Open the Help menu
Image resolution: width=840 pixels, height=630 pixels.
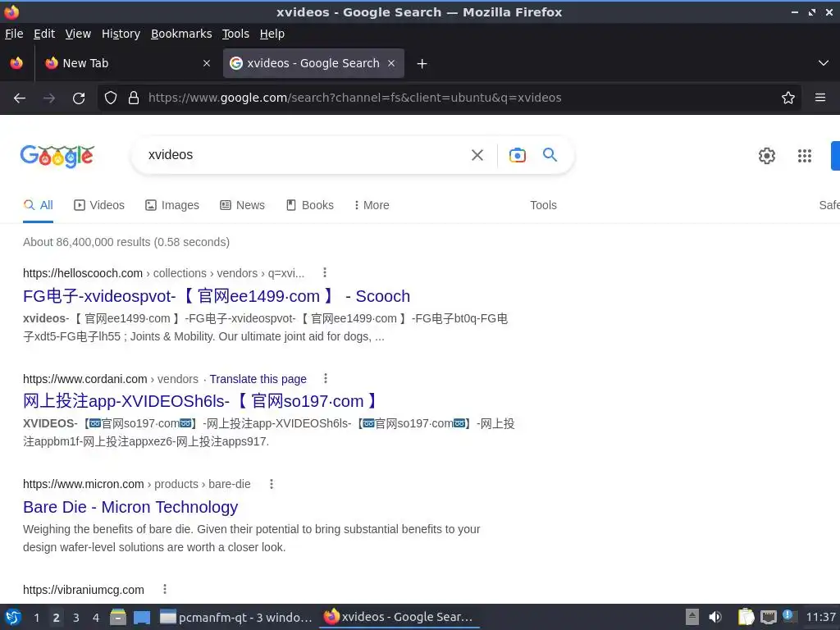[x=272, y=34]
